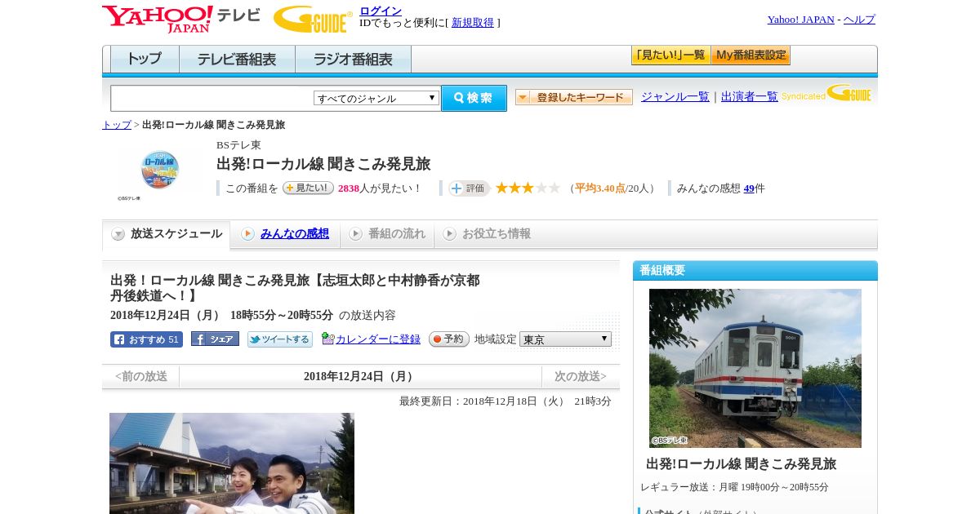The image size is (980, 514).
Task: Go to <前の放送 previous broadcast
Action: (x=140, y=377)
